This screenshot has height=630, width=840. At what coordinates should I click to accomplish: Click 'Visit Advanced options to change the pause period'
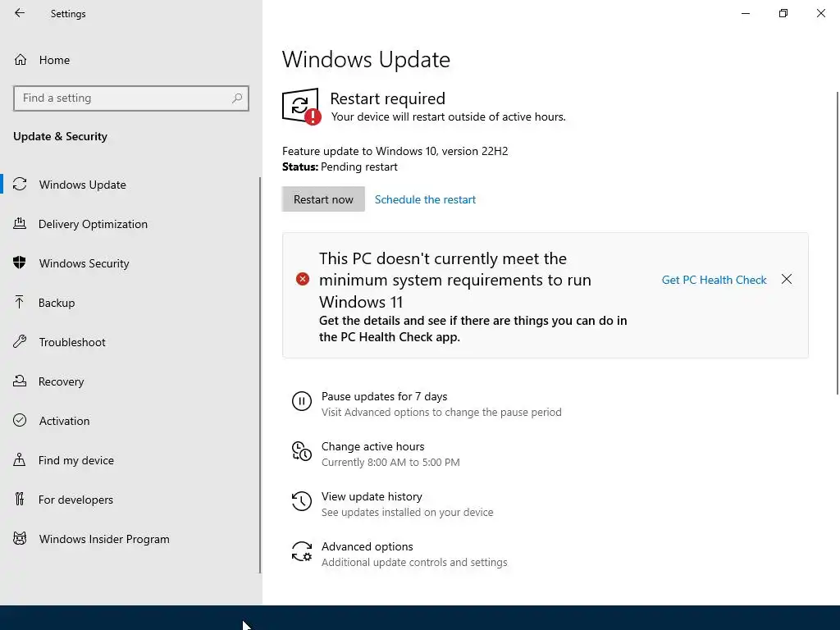point(441,412)
